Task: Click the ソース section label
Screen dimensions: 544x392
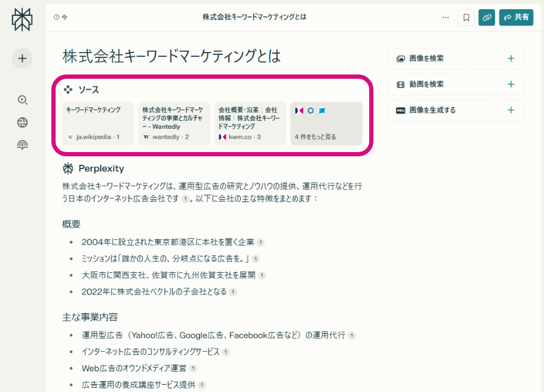Action: [89, 90]
